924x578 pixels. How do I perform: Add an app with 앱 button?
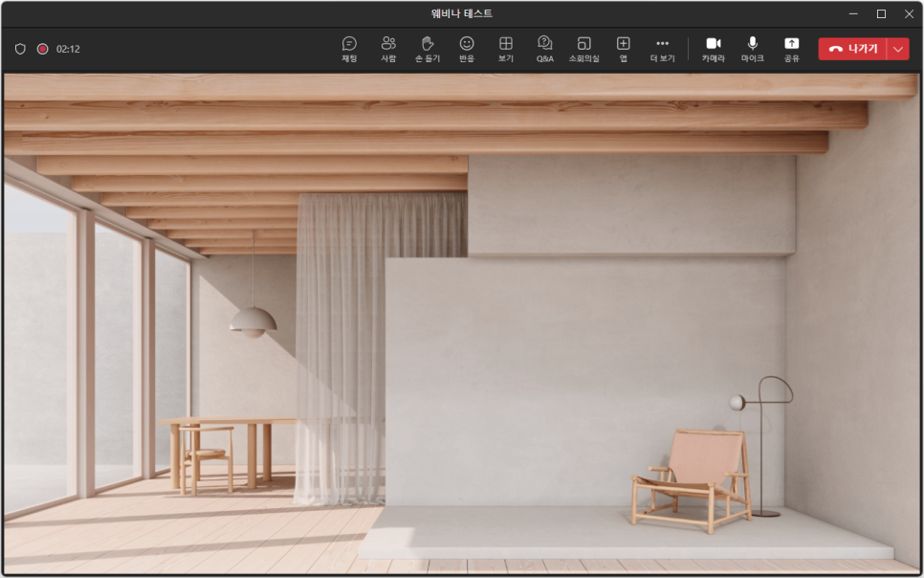[x=624, y=49]
